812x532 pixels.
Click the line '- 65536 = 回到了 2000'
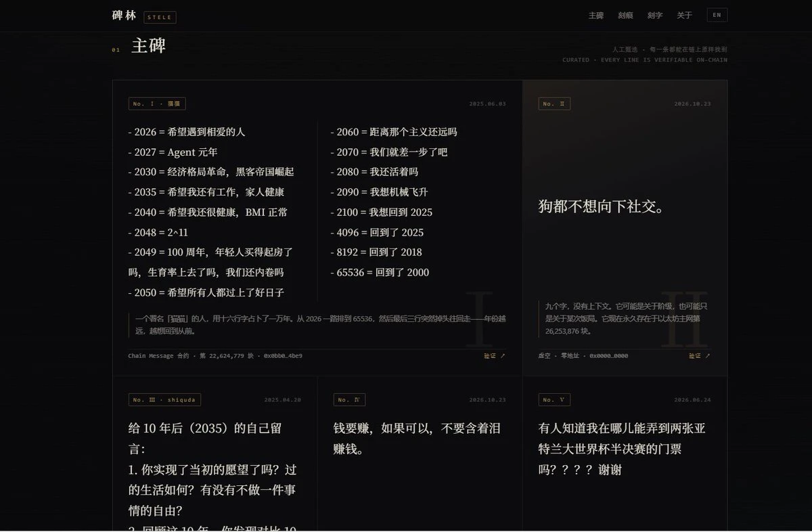coord(380,273)
